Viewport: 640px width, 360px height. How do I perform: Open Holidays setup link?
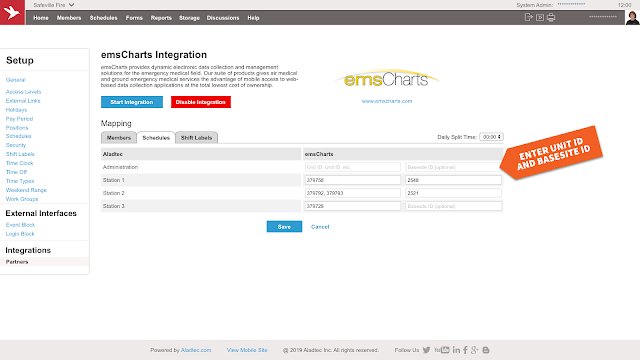point(16,110)
